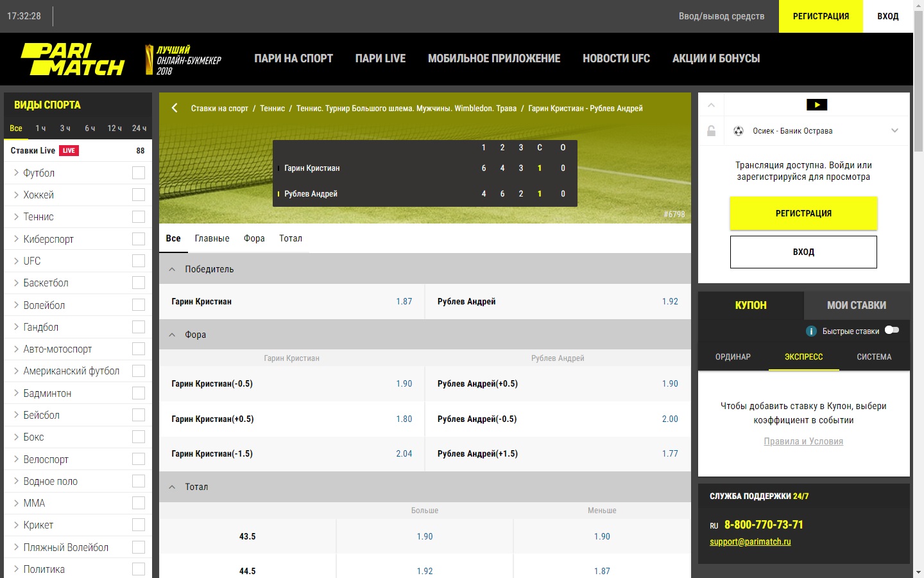The image size is (924, 578).
Task: Click the info icon next to Быстрые ставки
Action: 811,331
